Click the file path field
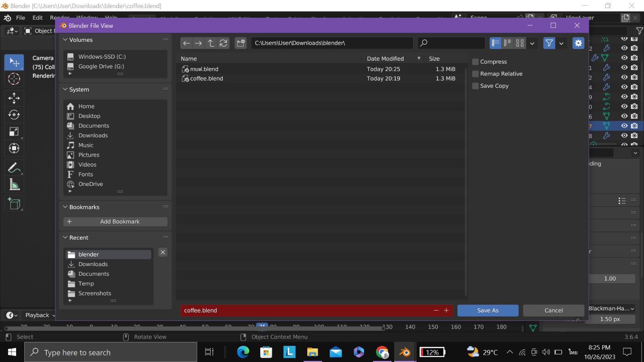The image size is (644, 362). point(332,43)
